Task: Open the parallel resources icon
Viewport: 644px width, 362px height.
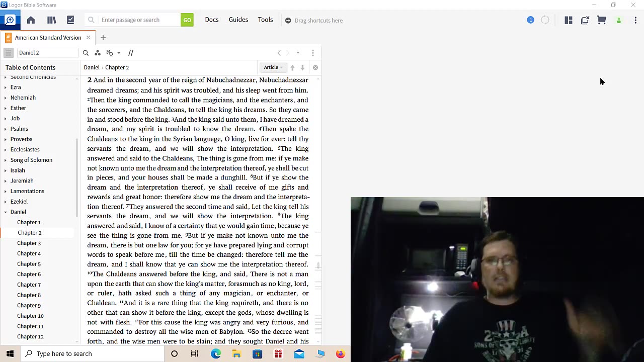Action: (x=110, y=53)
